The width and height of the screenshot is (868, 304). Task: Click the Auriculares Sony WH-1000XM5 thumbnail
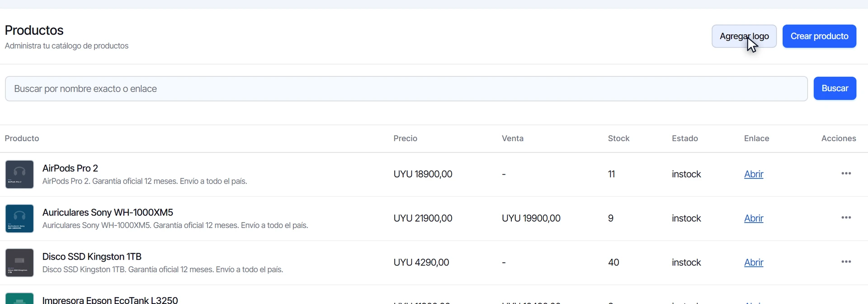pos(19,218)
